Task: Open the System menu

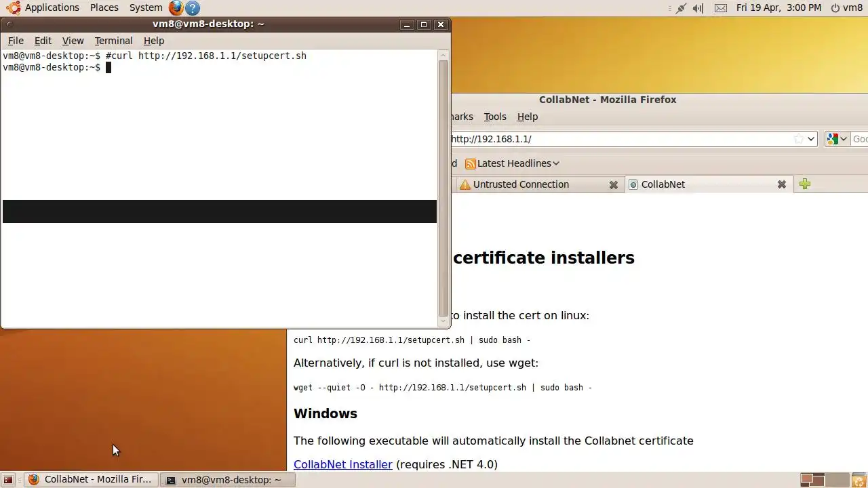Action: click(146, 8)
